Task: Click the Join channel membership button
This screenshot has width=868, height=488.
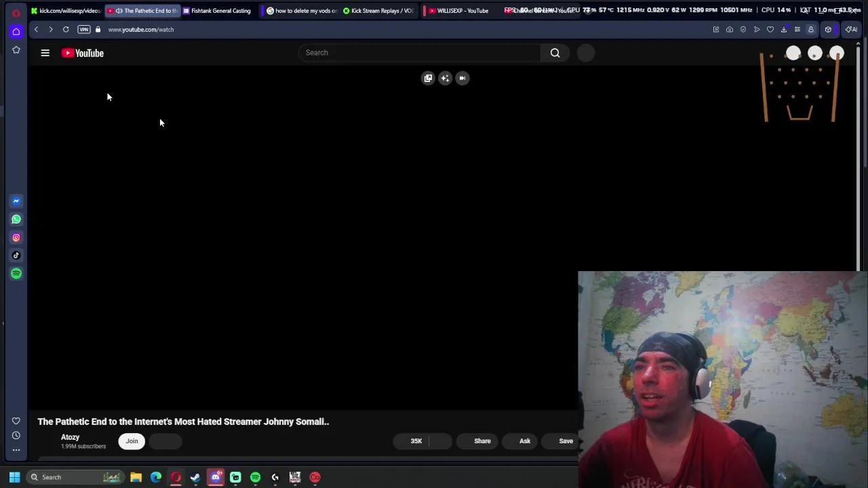Action: pyautogui.click(x=132, y=441)
